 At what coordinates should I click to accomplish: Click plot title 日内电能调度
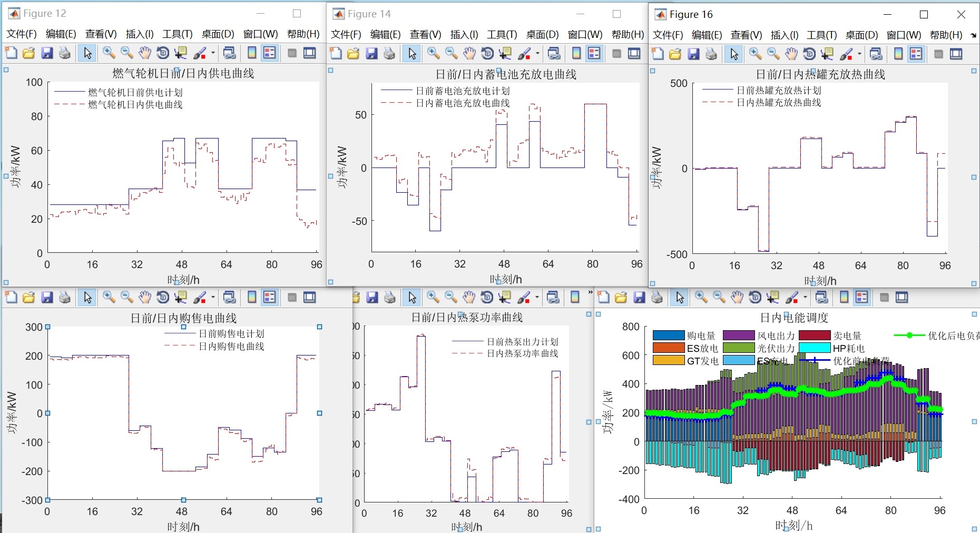click(794, 318)
